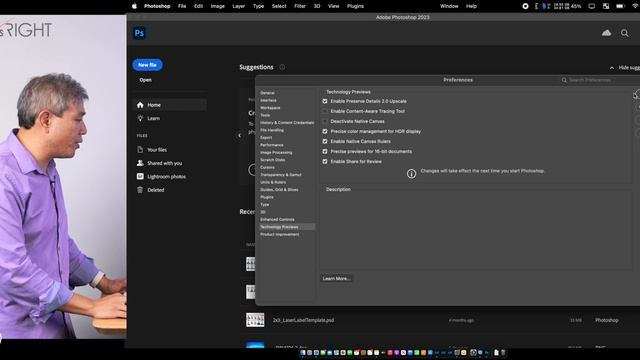Screen dimensions: 640x360
Task: Select Scratch Disks preferences category
Action: click(273, 160)
